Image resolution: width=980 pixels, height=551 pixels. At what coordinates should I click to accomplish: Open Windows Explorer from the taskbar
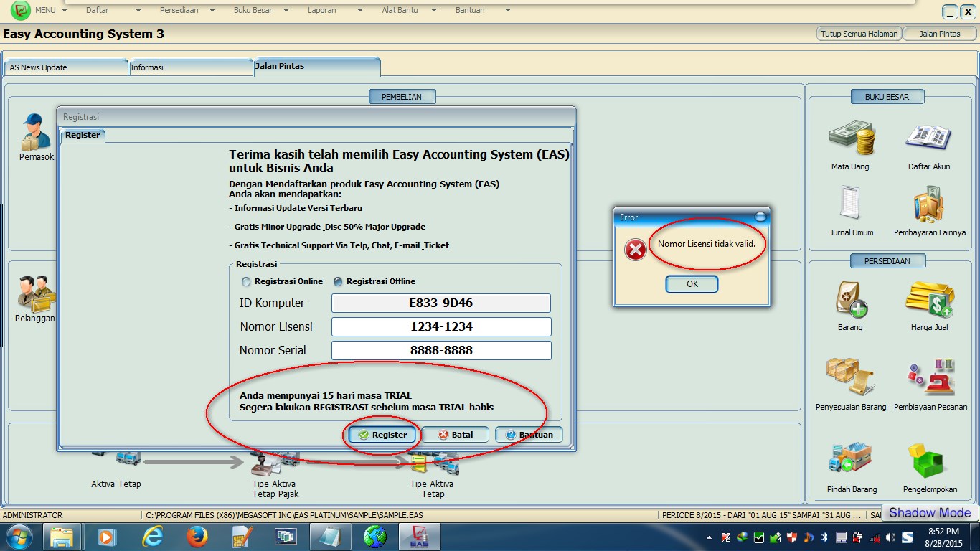(62, 537)
